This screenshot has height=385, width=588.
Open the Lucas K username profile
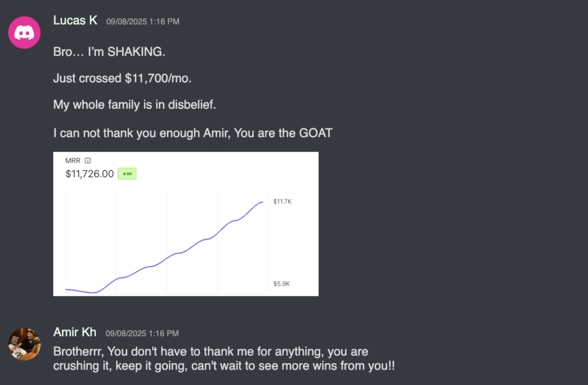[75, 20]
